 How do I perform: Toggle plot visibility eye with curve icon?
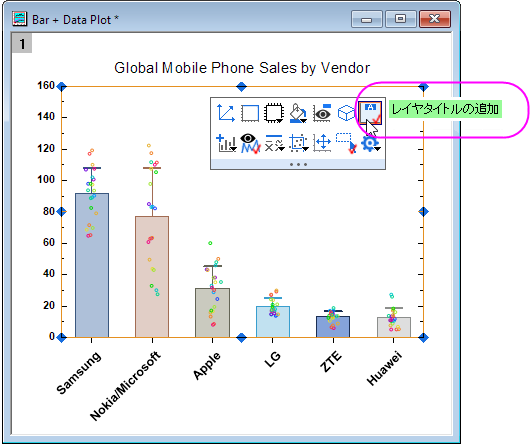point(250,143)
